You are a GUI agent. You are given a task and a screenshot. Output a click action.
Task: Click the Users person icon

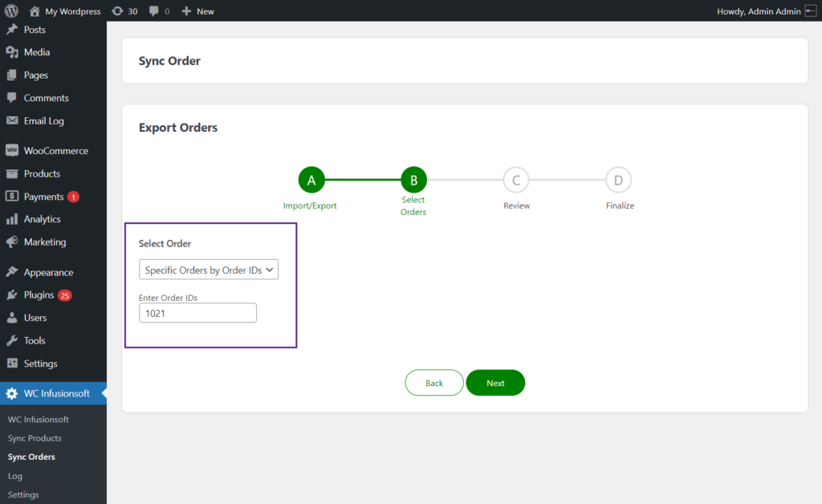click(12, 318)
